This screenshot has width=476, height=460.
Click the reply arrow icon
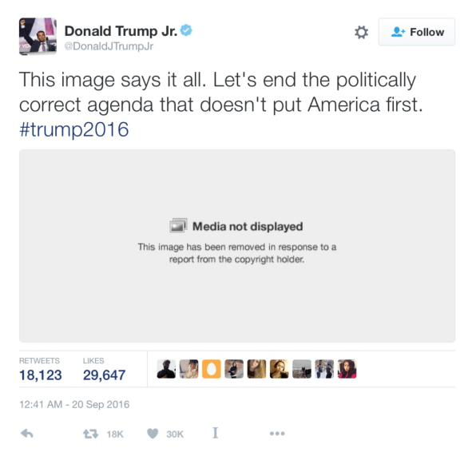click(x=27, y=434)
